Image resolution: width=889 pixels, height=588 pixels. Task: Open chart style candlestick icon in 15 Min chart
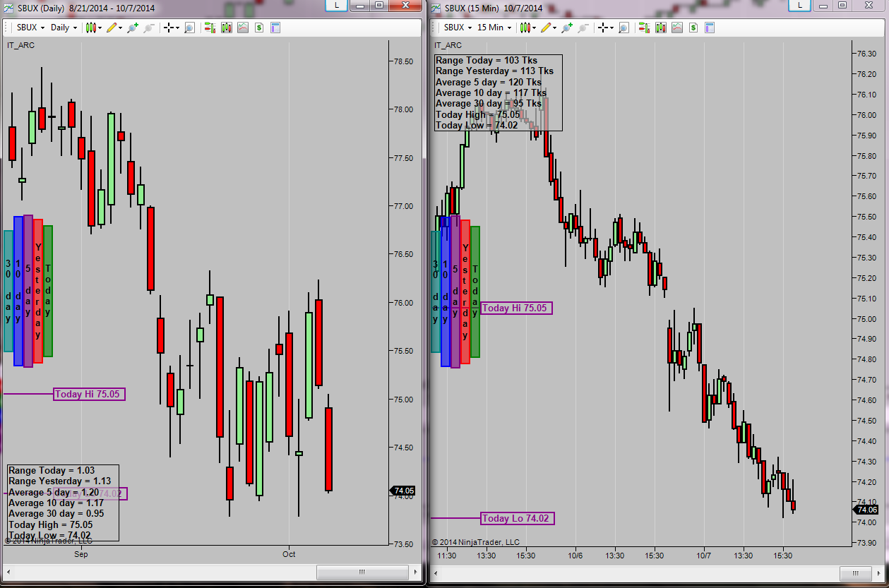[x=525, y=28]
